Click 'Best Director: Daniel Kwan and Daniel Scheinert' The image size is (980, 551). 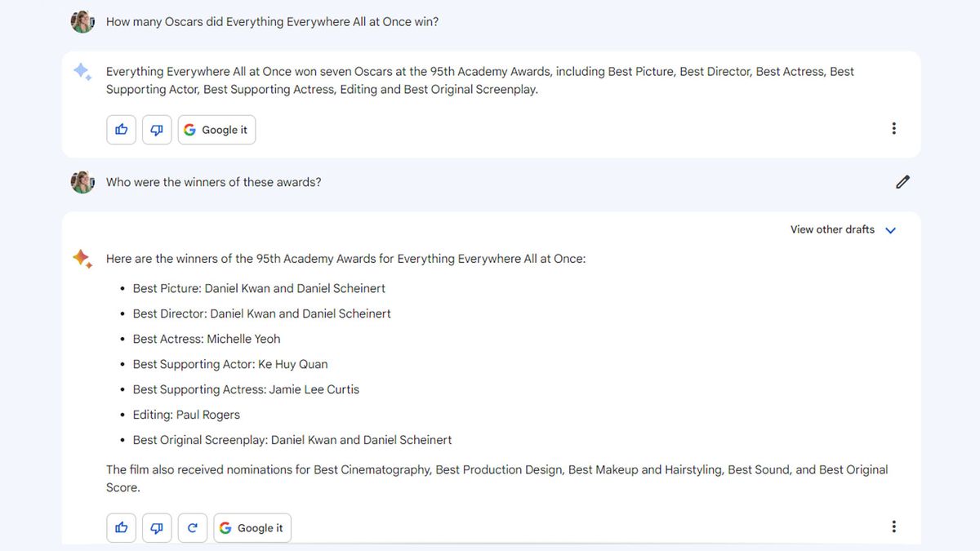point(261,313)
